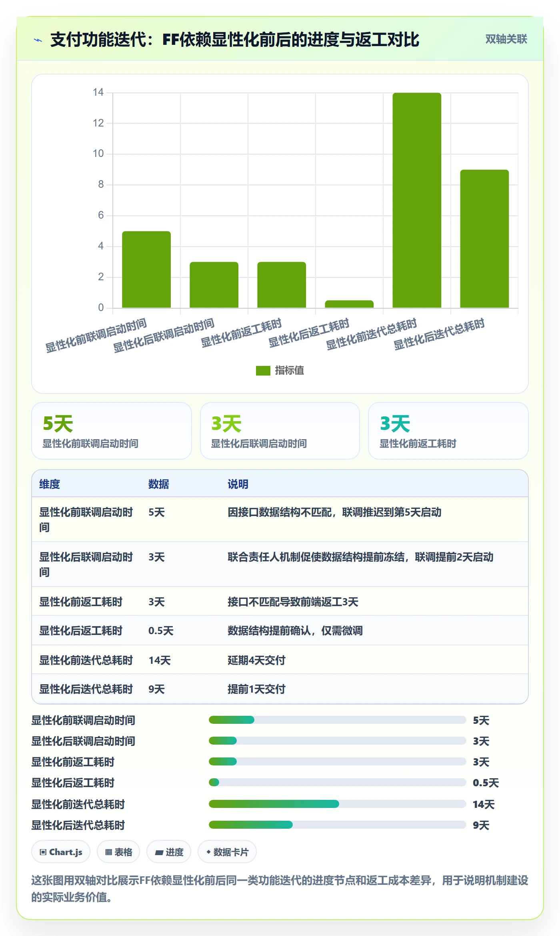Click table cell 14天
Image resolution: width=560 pixels, height=936 pixels.
tap(160, 660)
